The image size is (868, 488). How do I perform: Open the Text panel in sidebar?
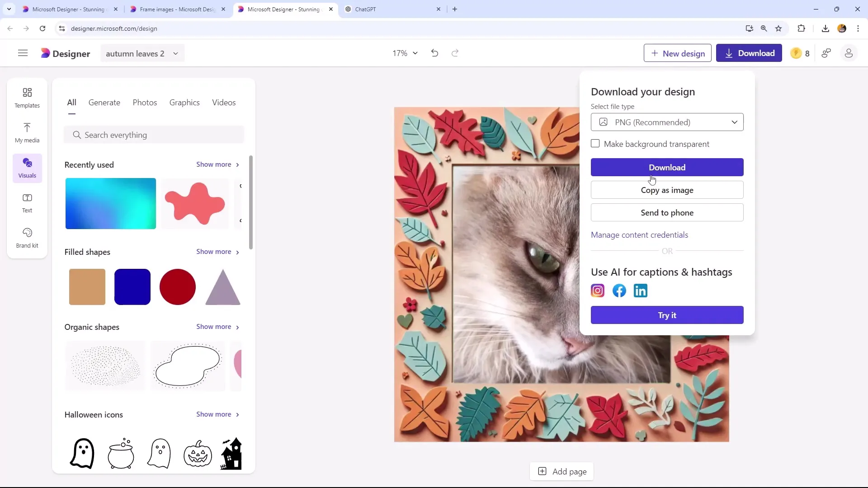tap(27, 203)
